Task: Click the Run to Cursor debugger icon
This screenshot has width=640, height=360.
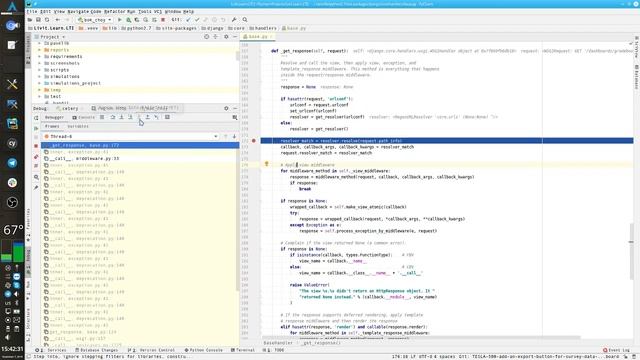Action: click(x=156, y=117)
